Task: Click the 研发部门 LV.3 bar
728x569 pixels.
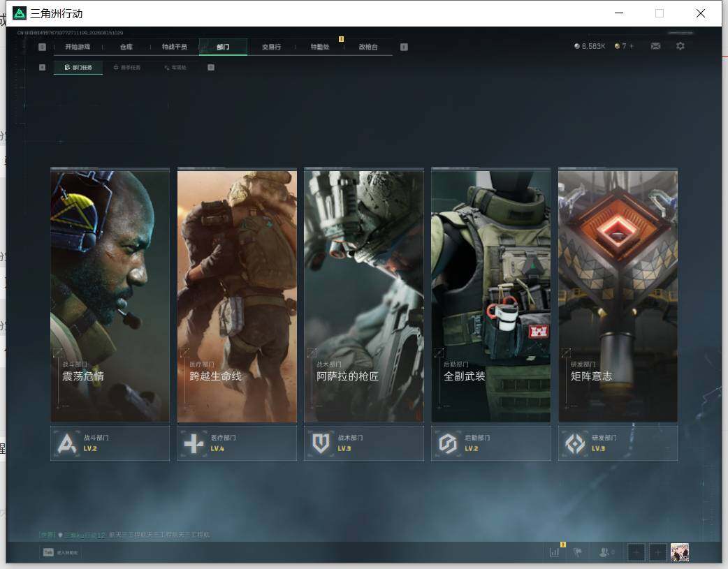Action: 618,443
